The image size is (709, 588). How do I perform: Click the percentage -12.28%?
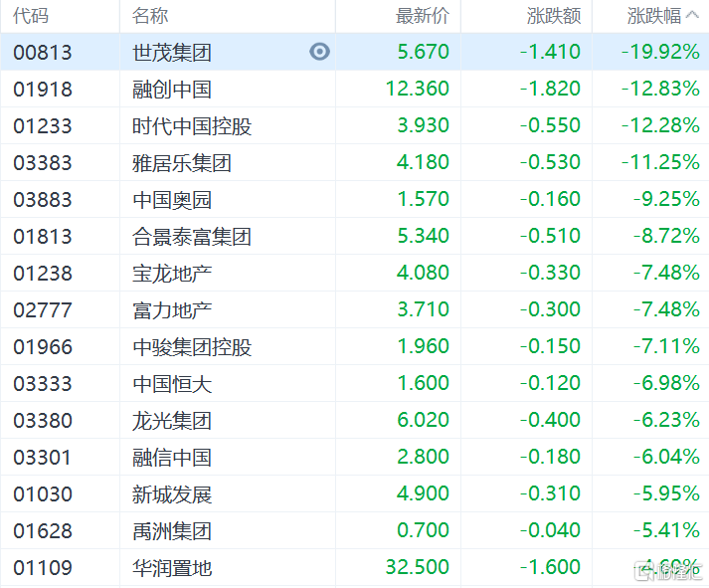(x=660, y=125)
